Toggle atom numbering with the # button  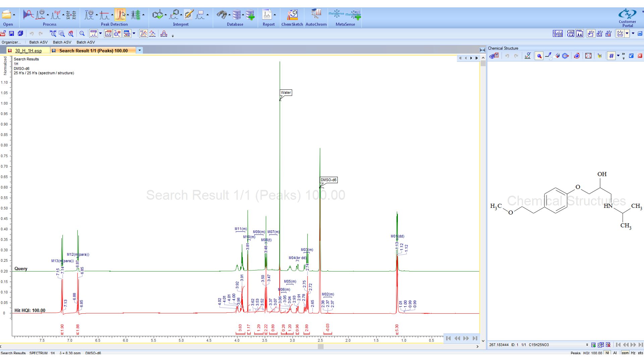pos(611,56)
